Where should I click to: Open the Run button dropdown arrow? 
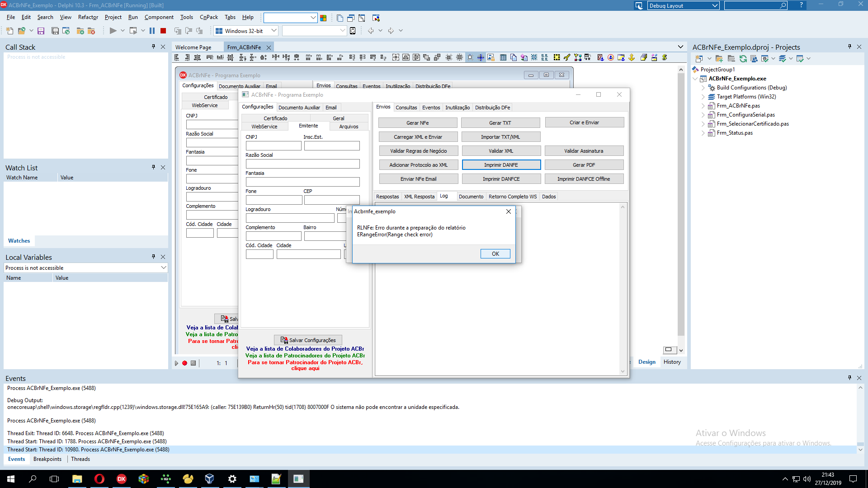[123, 31]
